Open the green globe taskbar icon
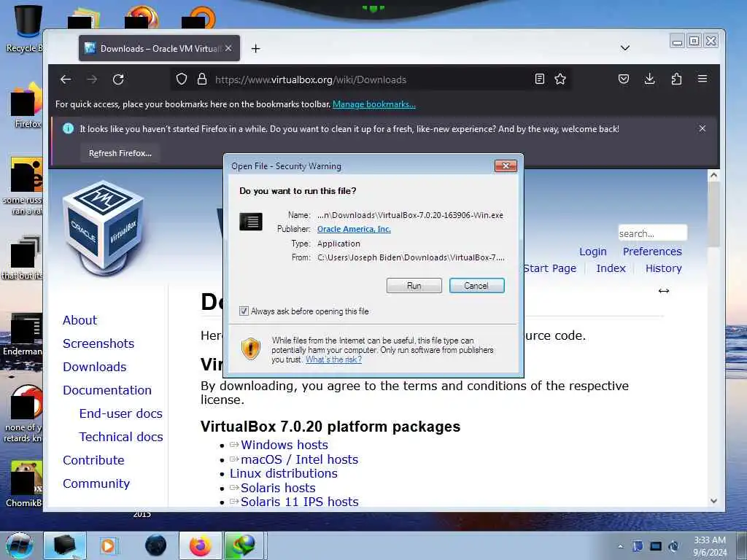 [x=244, y=545]
